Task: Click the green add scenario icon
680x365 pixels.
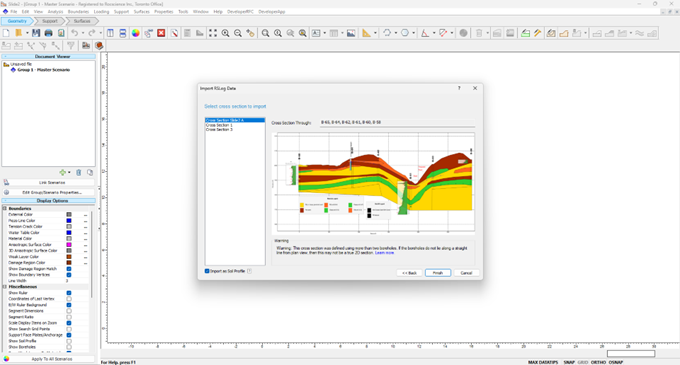Action: [63, 173]
